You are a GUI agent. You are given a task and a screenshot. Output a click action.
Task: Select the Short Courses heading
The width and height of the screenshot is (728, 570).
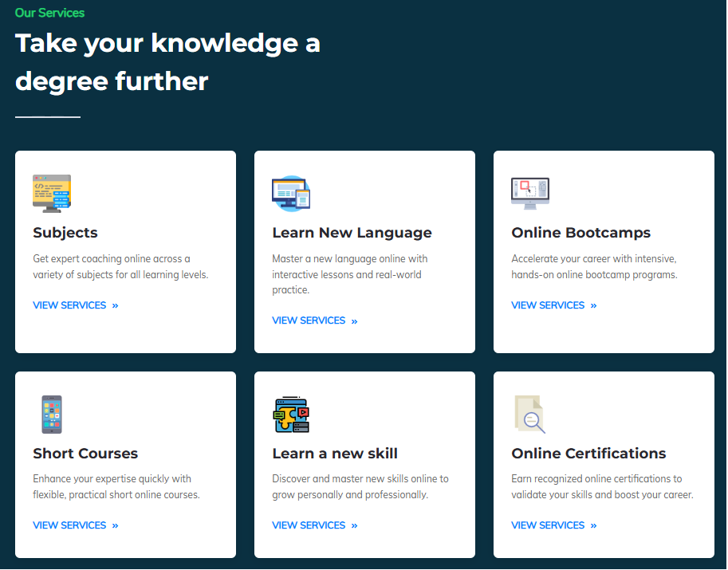85,454
